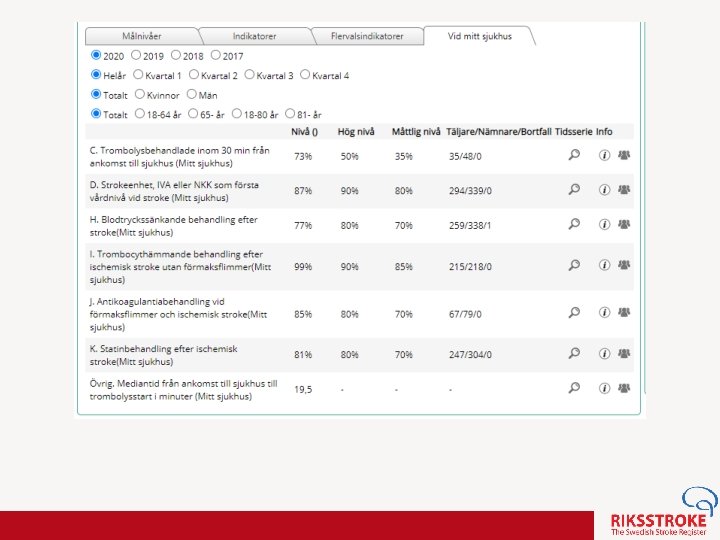The height and width of the screenshot is (540, 720).
Task: Switch to Vid mitt sjukhus tab
Action: (x=479, y=36)
